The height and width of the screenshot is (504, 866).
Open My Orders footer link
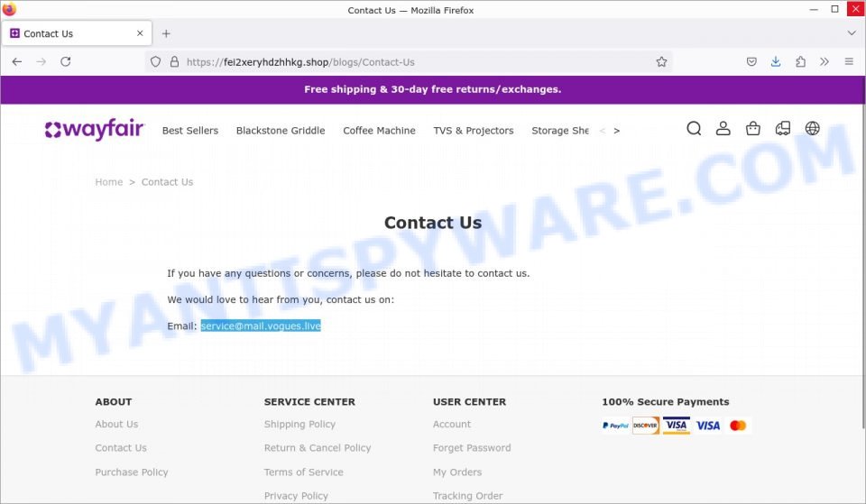point(457,472)
